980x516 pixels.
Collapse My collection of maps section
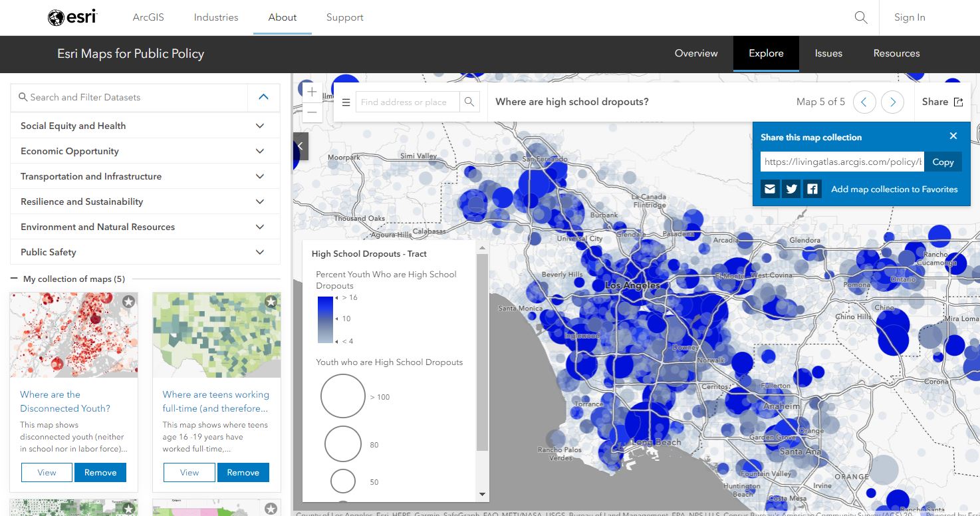tap(14, 279)
